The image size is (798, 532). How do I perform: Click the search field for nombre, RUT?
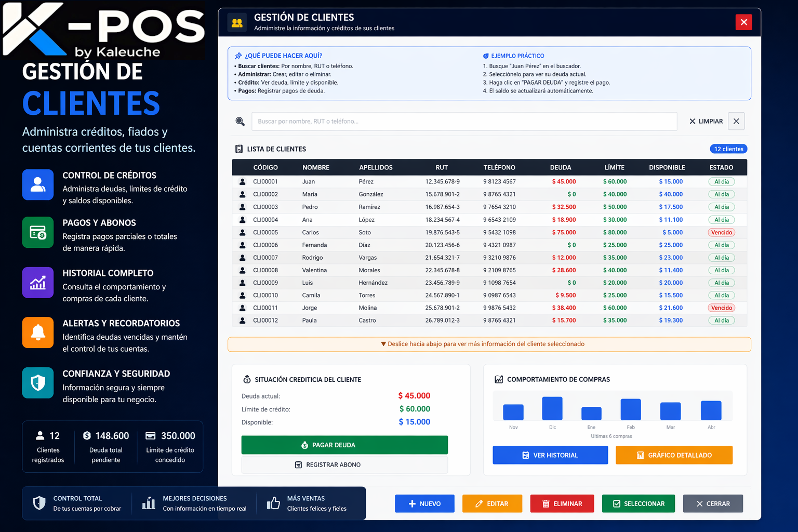[x=464, y=121]
